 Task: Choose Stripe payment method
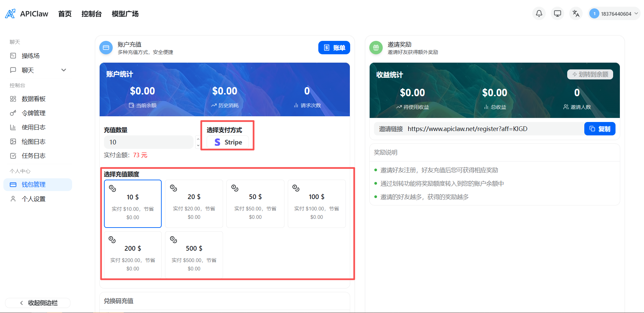228,142
